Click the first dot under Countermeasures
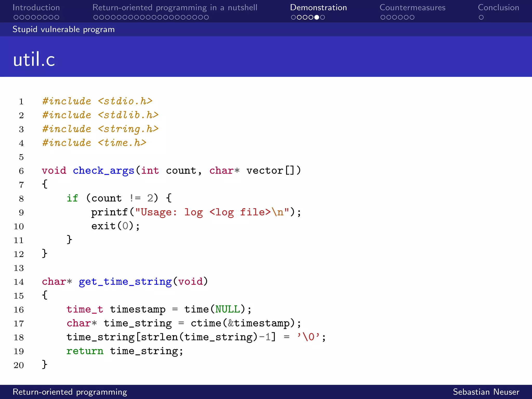This screenshot has width=532, height=399. click(x=383, y=17)
